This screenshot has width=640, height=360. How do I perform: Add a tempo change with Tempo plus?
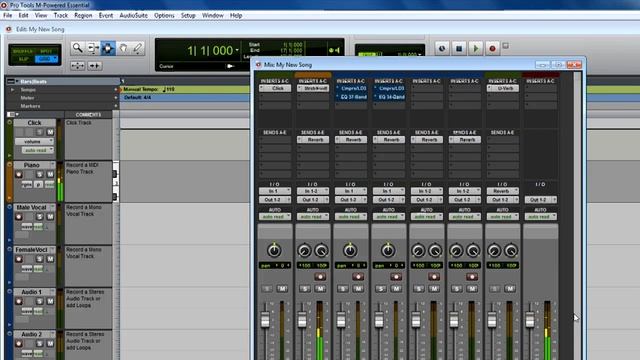coord(116,90)
